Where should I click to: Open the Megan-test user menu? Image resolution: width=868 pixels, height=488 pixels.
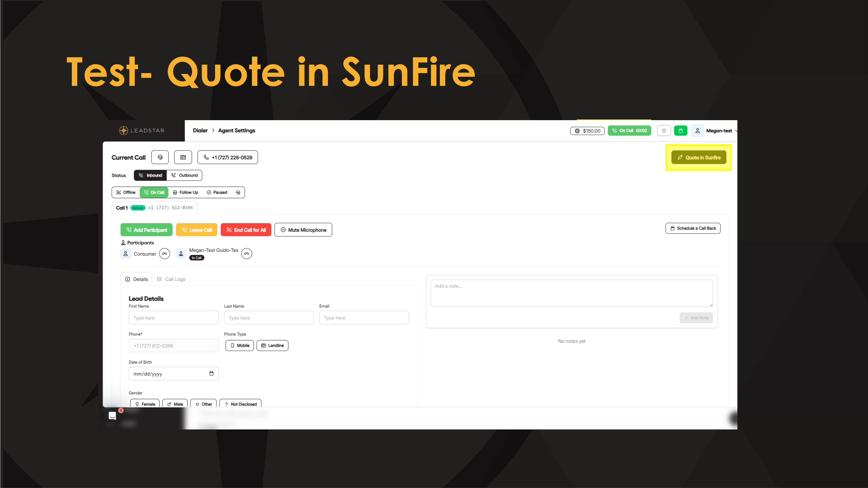pyautogui.click(x=714, y=131)
